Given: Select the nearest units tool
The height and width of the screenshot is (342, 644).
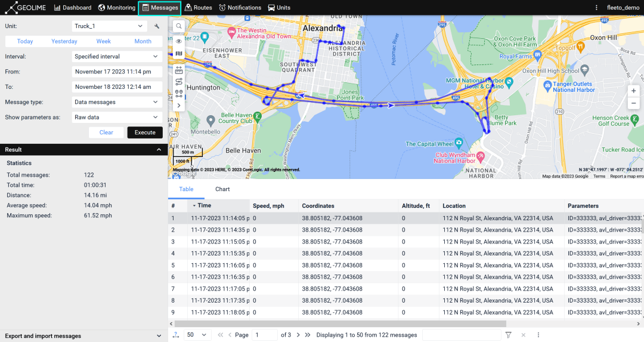Looking at the screenshot, I should coord(179,94).
